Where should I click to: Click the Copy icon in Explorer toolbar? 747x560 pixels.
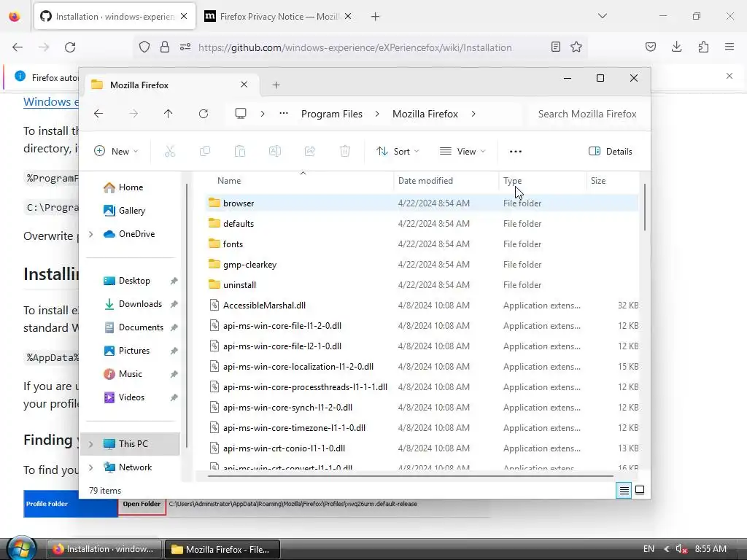coord(205,152)
